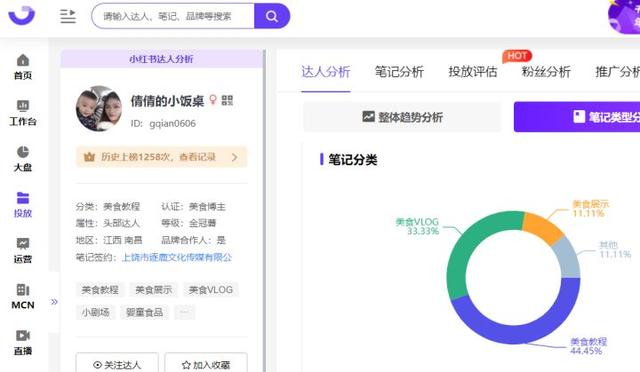Screen dimensions: 640x372
Task: Open 上饶市逐鹿文化传媒 company link
Action: [177, 257]
